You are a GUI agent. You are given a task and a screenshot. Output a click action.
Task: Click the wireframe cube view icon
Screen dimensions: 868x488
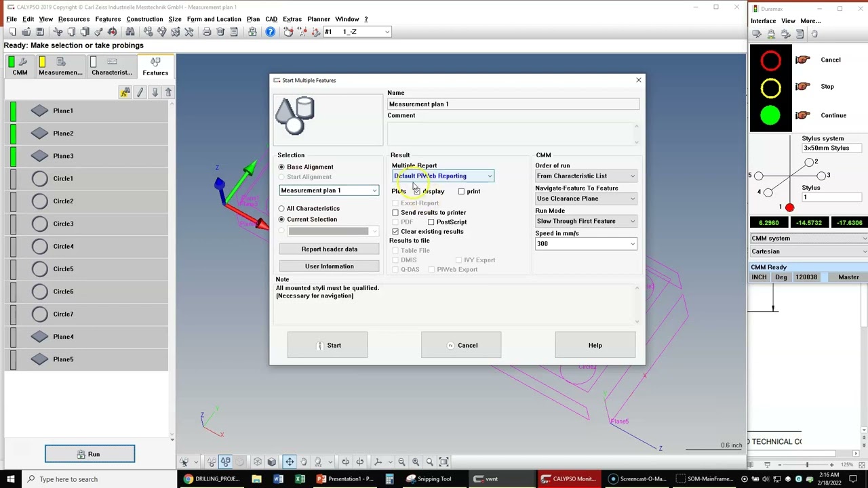tap(258, 462)
